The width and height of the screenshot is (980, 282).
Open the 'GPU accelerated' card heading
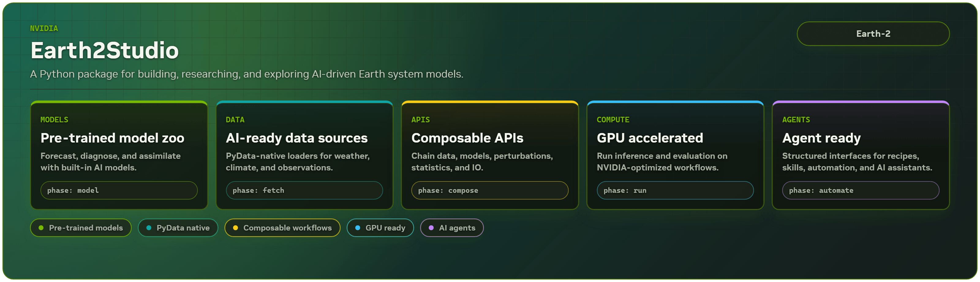pyautogui.click(x=650, y=138)
